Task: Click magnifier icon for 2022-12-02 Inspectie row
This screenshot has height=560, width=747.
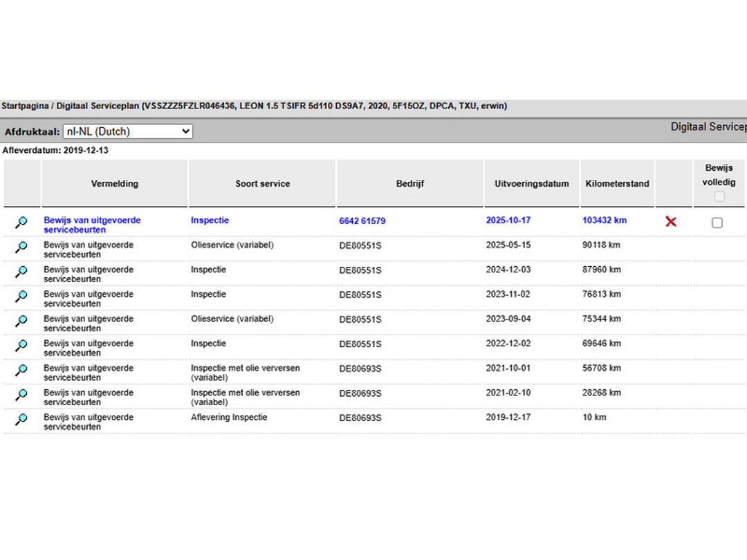Action: pos(21,345)
